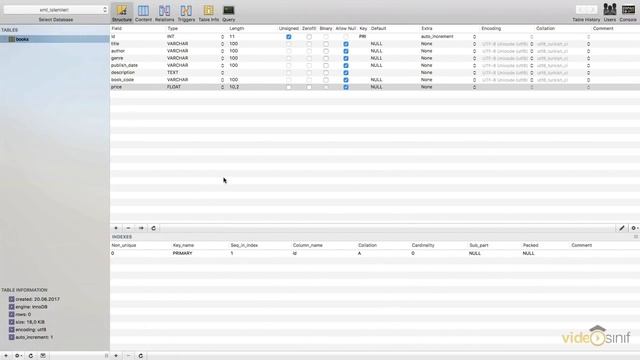The image size is (640, 360).
Task: Toggle Allow Null for book_code field
Action: click(346, 80)
